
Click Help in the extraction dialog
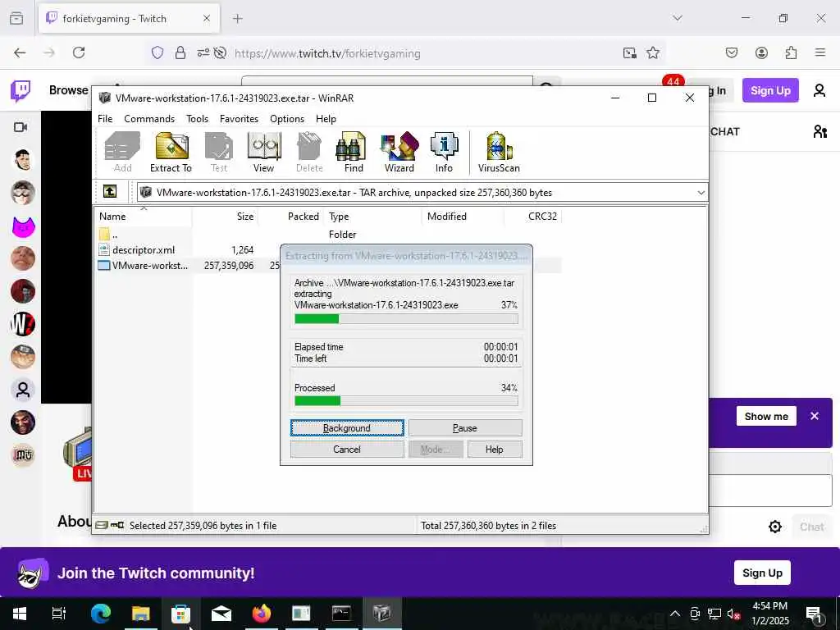click(495, 450)
